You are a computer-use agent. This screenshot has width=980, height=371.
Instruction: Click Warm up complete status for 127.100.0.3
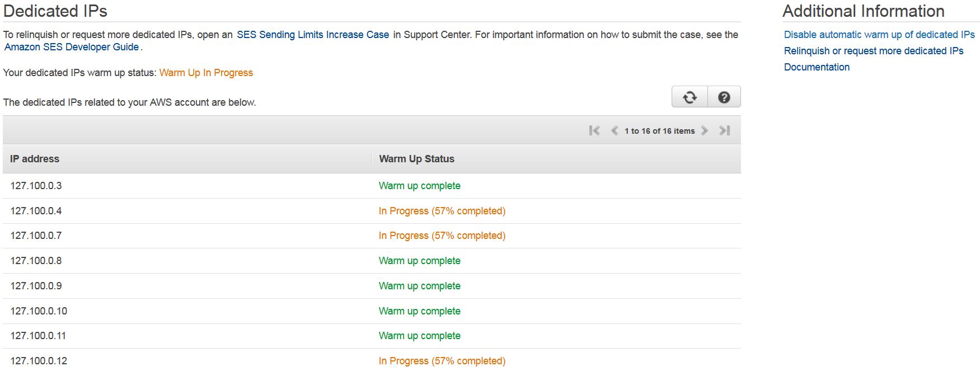tap(420, 186)
